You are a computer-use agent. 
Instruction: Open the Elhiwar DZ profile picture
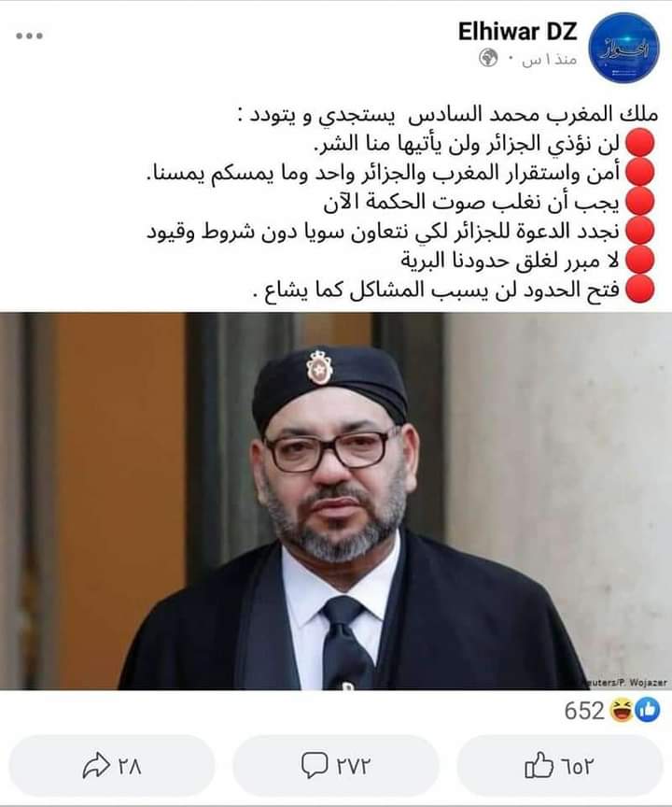[623, 48]
